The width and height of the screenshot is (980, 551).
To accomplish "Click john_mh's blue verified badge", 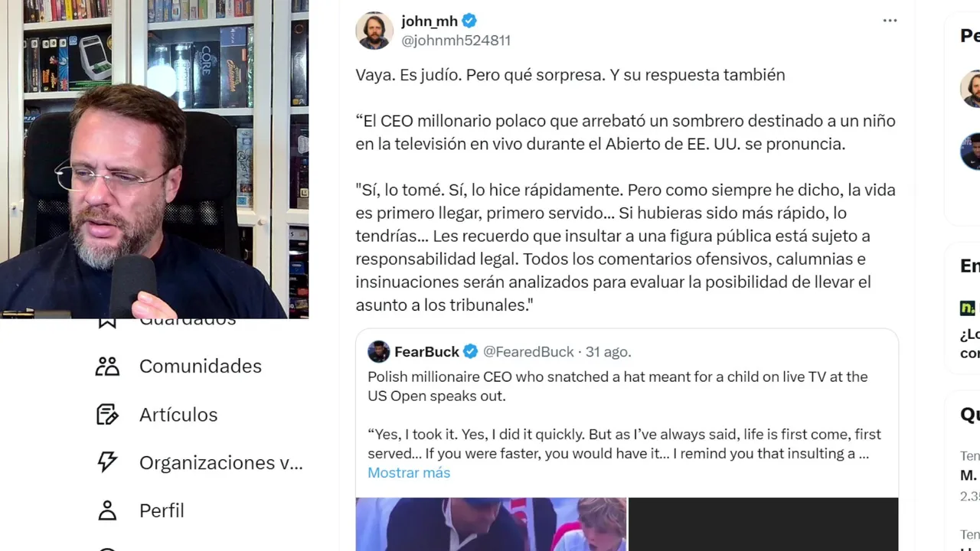I will pos(469,21).
